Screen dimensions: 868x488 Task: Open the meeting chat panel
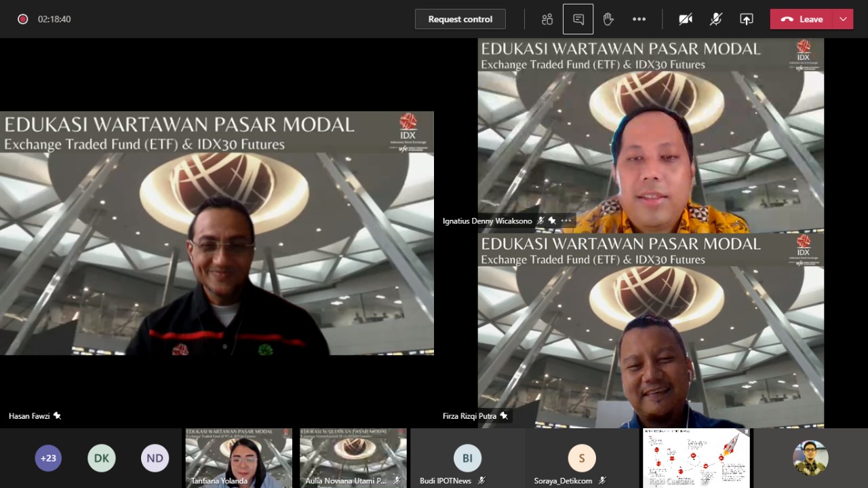[578, 19]
